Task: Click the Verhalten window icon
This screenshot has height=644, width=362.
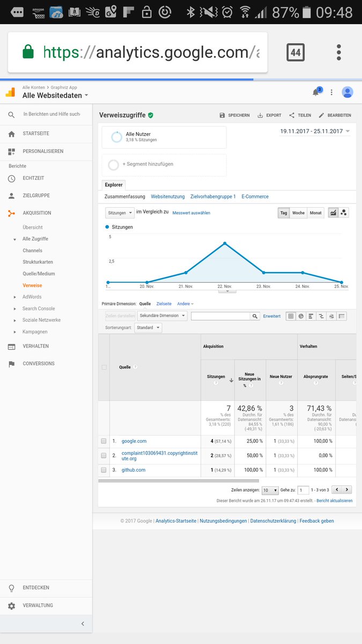Action: tap(11, 347)
